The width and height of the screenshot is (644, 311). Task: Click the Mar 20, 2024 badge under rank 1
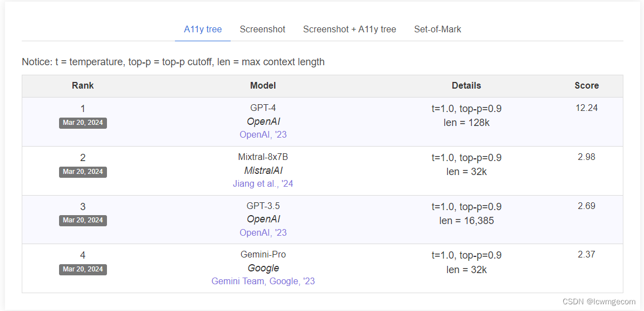point(83,123)
